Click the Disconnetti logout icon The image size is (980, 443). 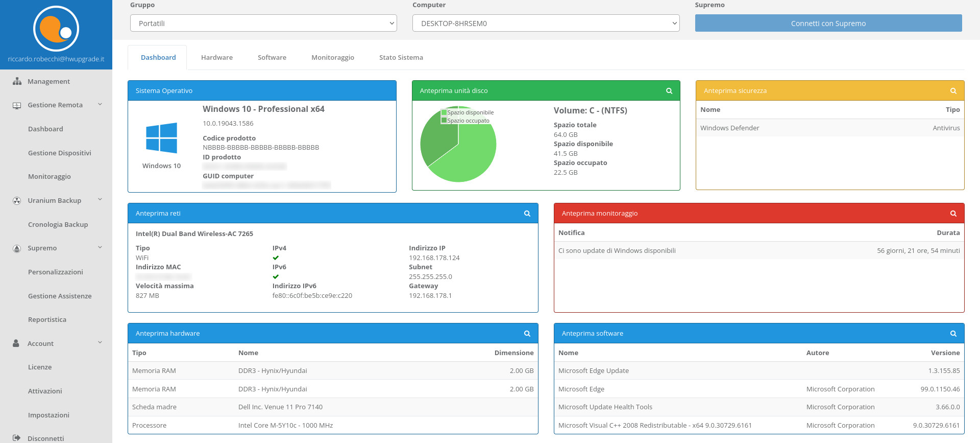coord(17,438)
